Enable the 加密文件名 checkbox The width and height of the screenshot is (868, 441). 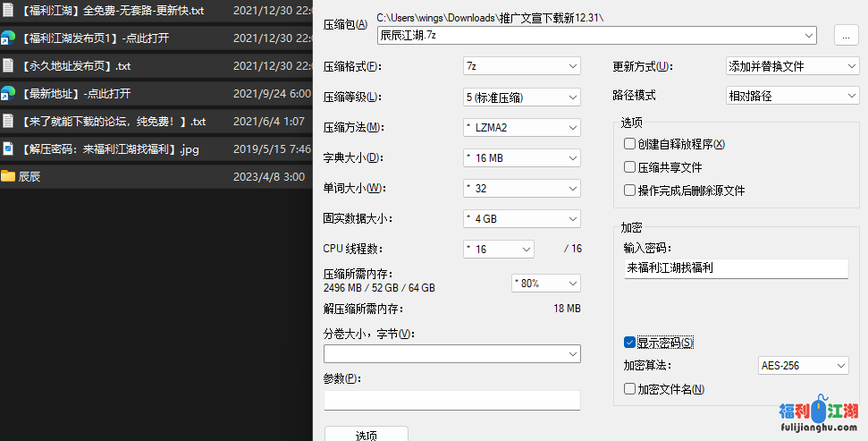(630, 389)
